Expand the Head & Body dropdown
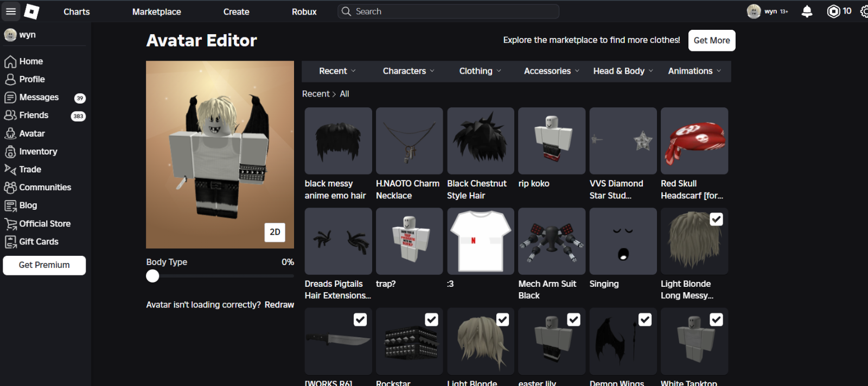Screen dimensions: 868x386 coord(623,71)
